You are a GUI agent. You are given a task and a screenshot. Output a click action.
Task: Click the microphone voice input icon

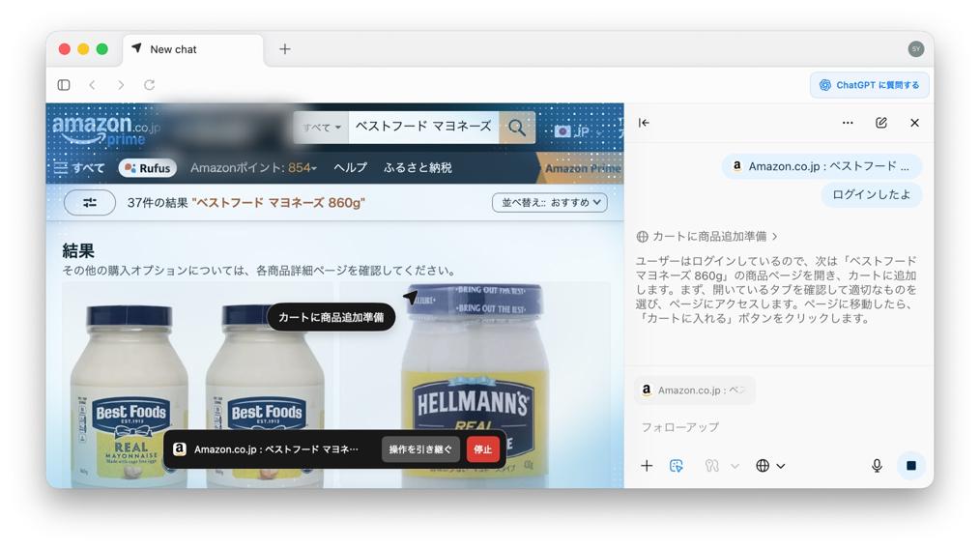point(876,466)
